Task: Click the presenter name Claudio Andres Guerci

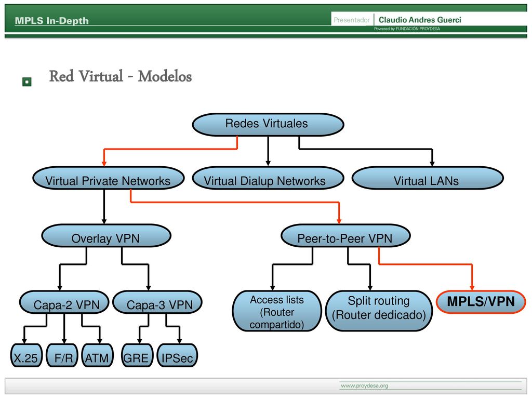Action: (420, 20)
